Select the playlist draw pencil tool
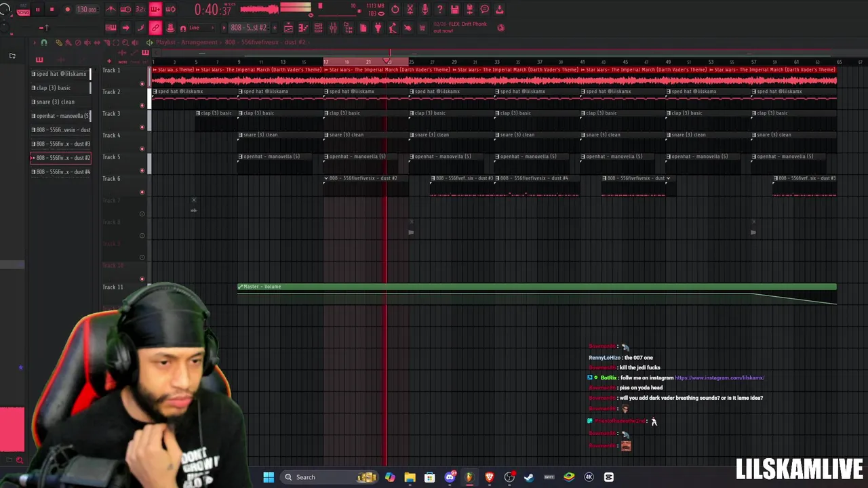868x488 pixels. (x=58, y=43)
